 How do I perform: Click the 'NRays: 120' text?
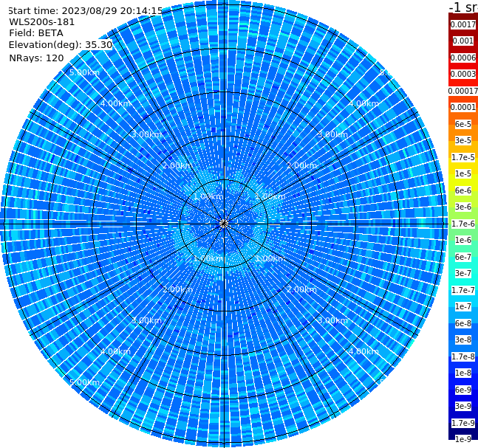(x=36, y=58)
